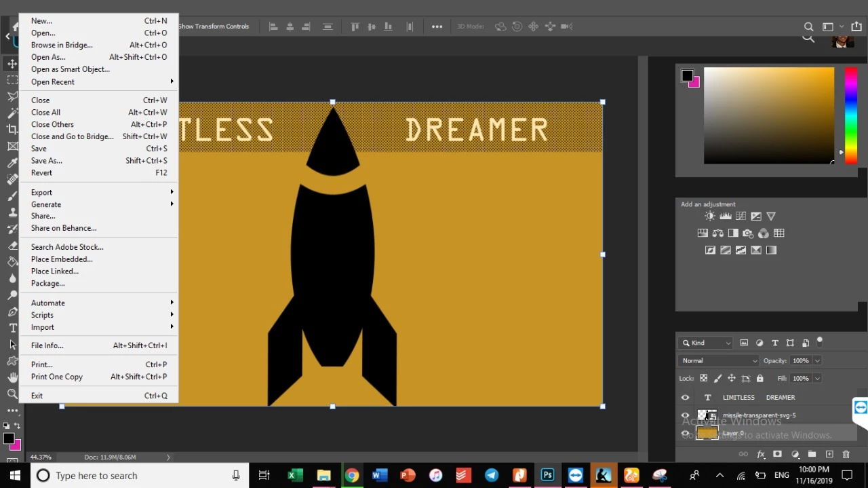
Task: Click the delete layer trash icon
Action: click(846, 454)
